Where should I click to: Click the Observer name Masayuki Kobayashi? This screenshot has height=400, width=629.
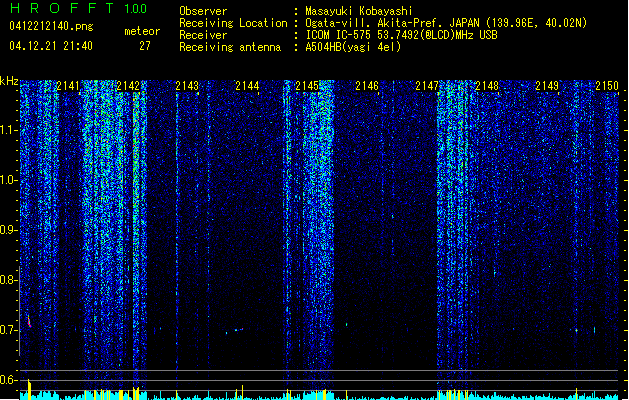(x=359, y=11)
